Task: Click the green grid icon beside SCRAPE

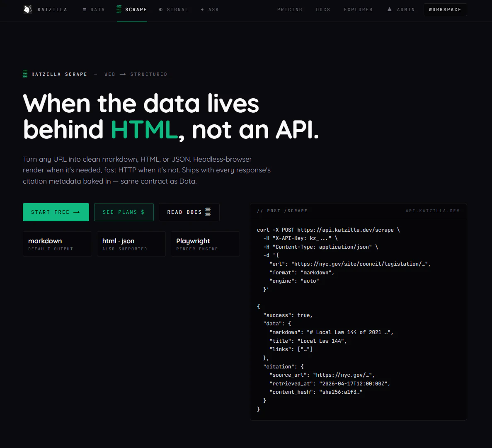Action: pos(119,10)
